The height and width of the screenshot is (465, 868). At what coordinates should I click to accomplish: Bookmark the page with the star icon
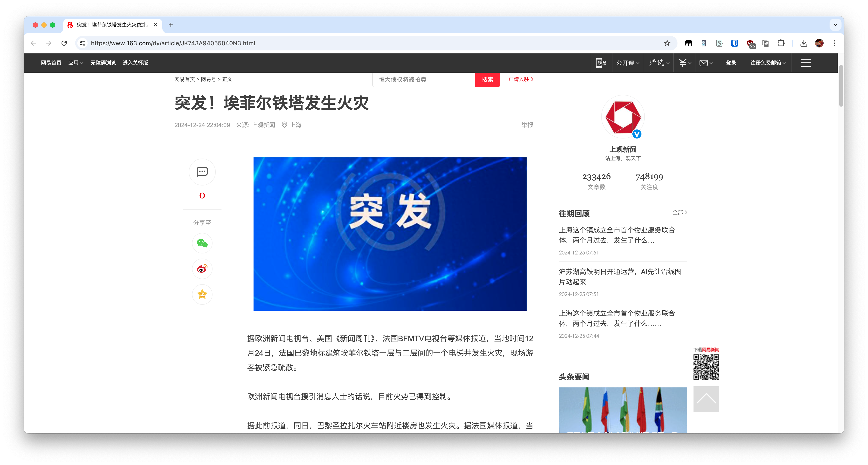[x=667, y=43]
